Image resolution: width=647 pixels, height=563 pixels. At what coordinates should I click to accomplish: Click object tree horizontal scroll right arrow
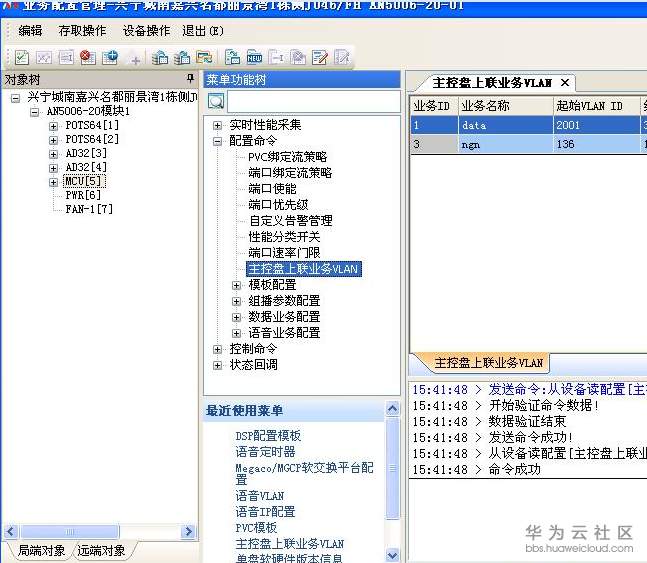point(189,531)
